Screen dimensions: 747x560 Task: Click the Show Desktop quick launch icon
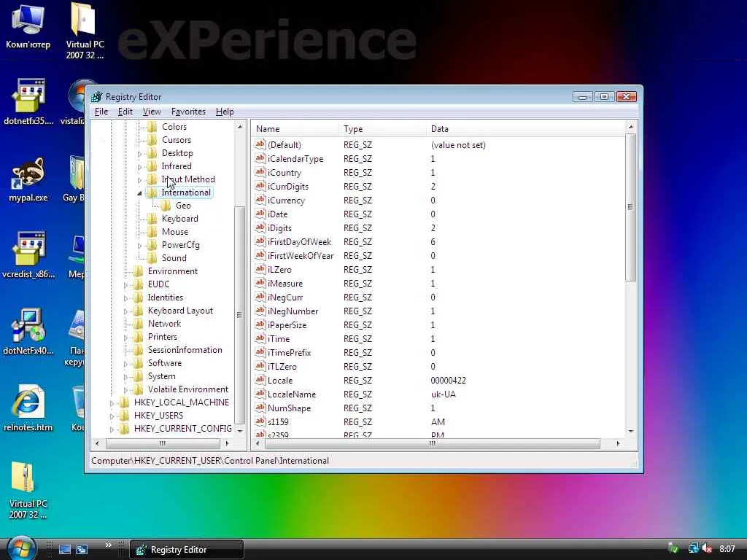tap(64, 549)
